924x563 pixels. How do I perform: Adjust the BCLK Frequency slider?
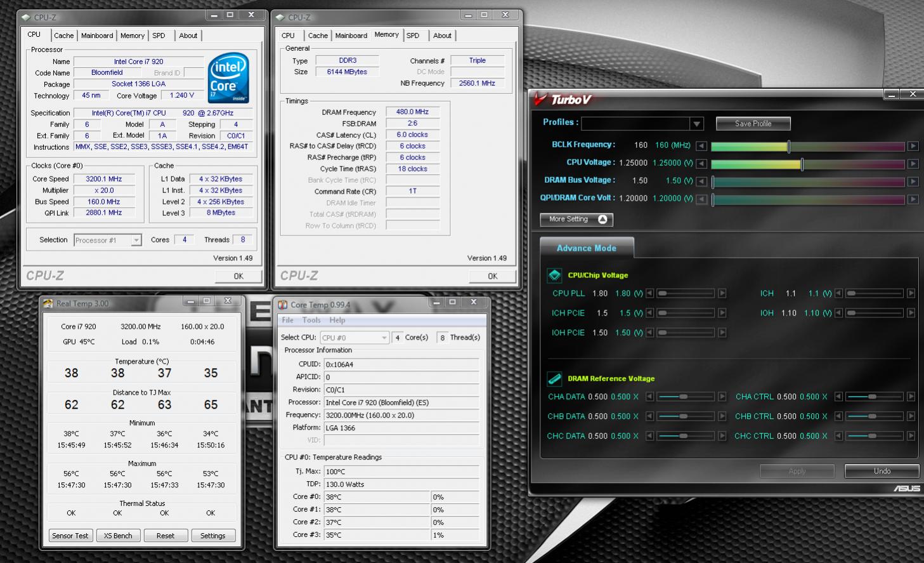point(807,147)
